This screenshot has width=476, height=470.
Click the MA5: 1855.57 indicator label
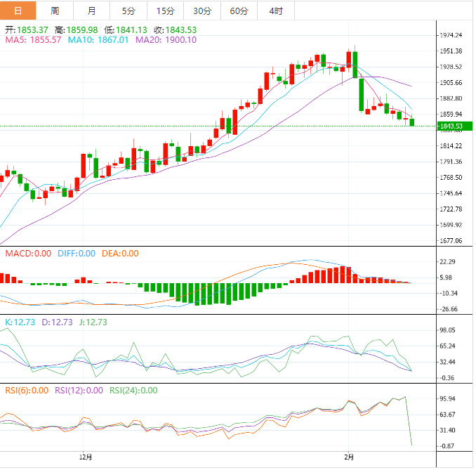34,40
